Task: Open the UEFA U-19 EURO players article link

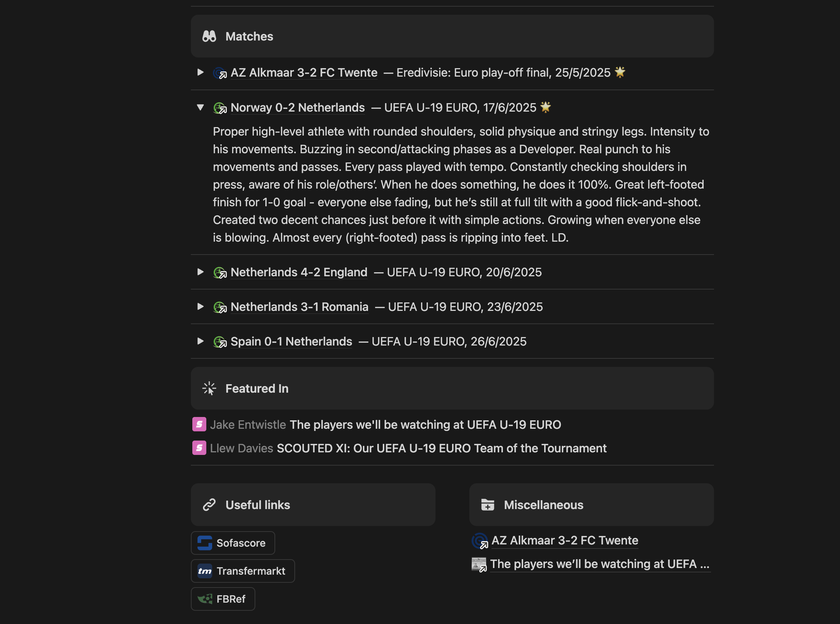Action: 600,564
